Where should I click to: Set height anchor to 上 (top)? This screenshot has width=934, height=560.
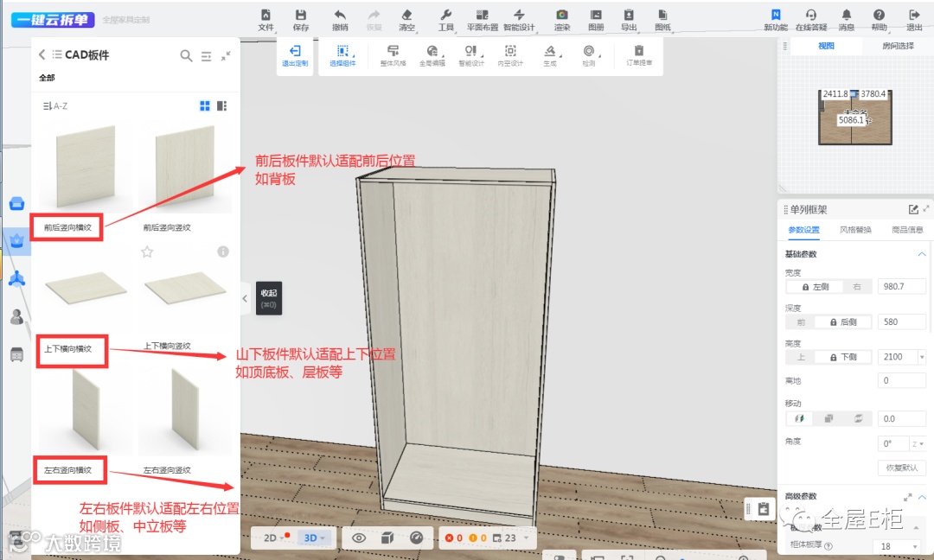pyautogui.click(x=801, y=357)
